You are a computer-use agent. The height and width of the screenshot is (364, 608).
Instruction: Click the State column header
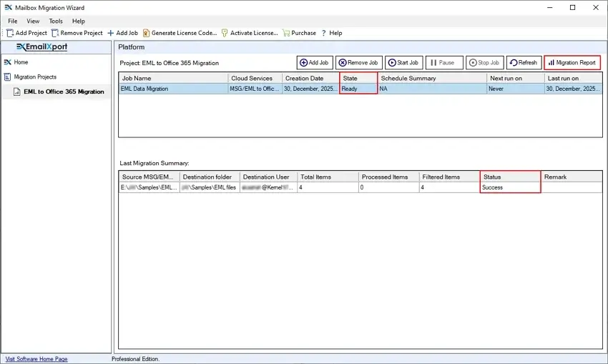click(358, 78)
